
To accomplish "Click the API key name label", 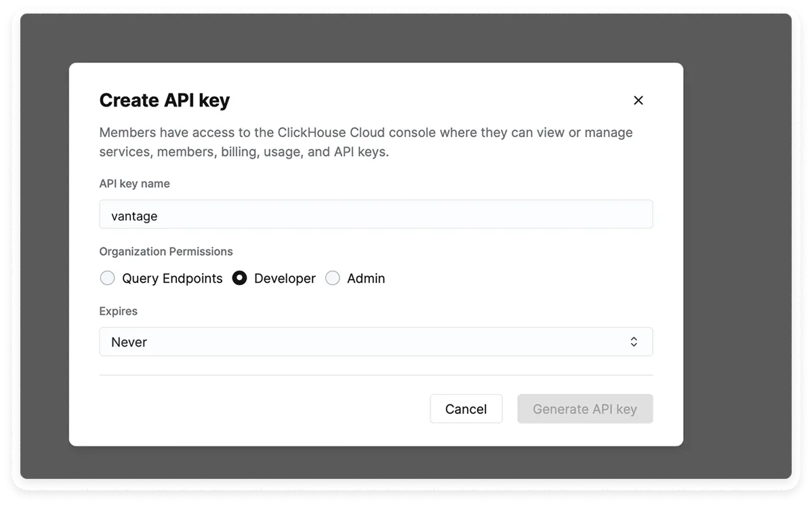I will click(135, 184).
